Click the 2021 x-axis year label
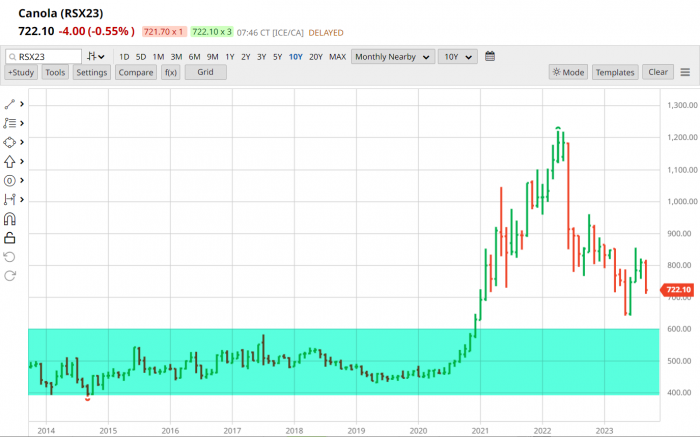 (x=480, y=431)
